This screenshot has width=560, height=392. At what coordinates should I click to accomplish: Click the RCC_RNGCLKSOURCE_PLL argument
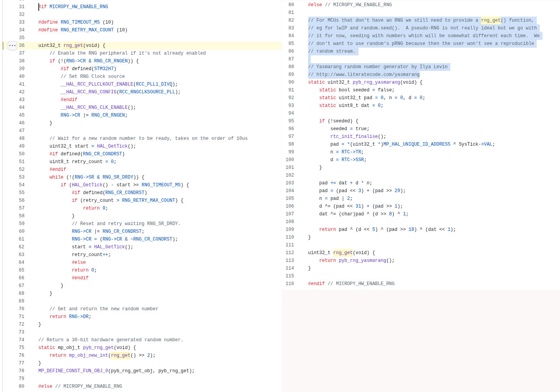point(147,92)
